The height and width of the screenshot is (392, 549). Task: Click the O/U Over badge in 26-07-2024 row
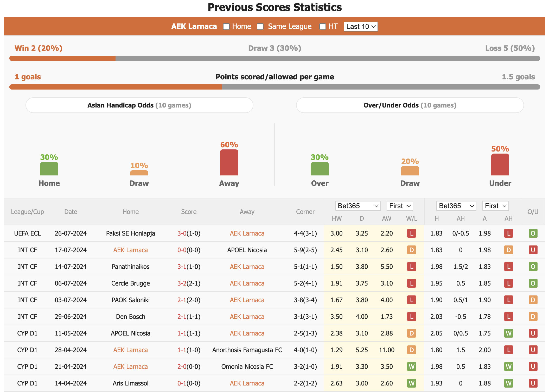coord(533,233)
